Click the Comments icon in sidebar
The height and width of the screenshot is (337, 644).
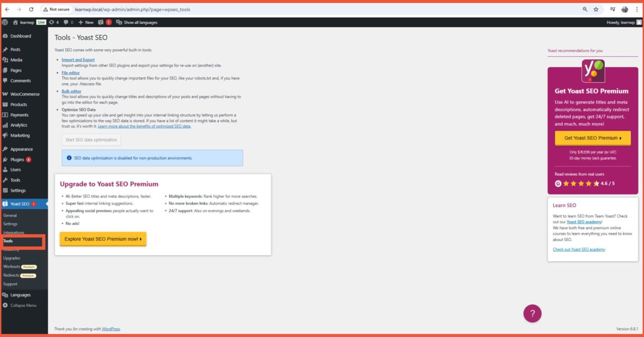coord(5,80)
